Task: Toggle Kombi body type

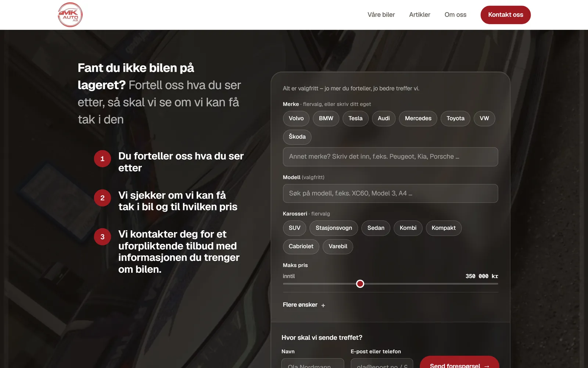Action: tap(408, 228)
